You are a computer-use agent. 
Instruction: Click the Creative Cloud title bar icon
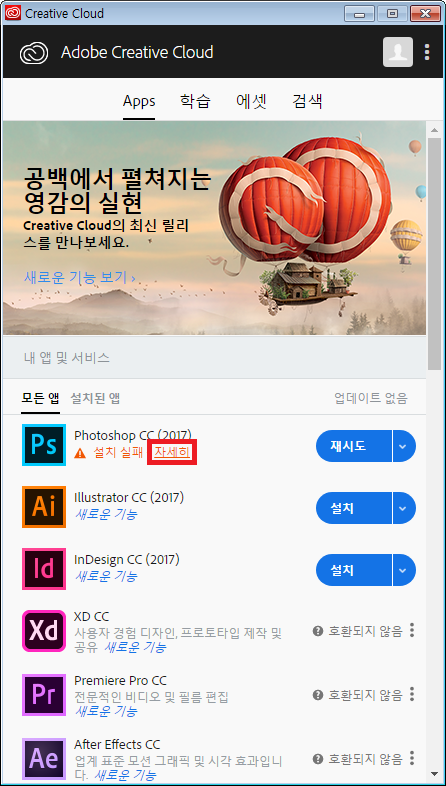click(x=13, y=14)
